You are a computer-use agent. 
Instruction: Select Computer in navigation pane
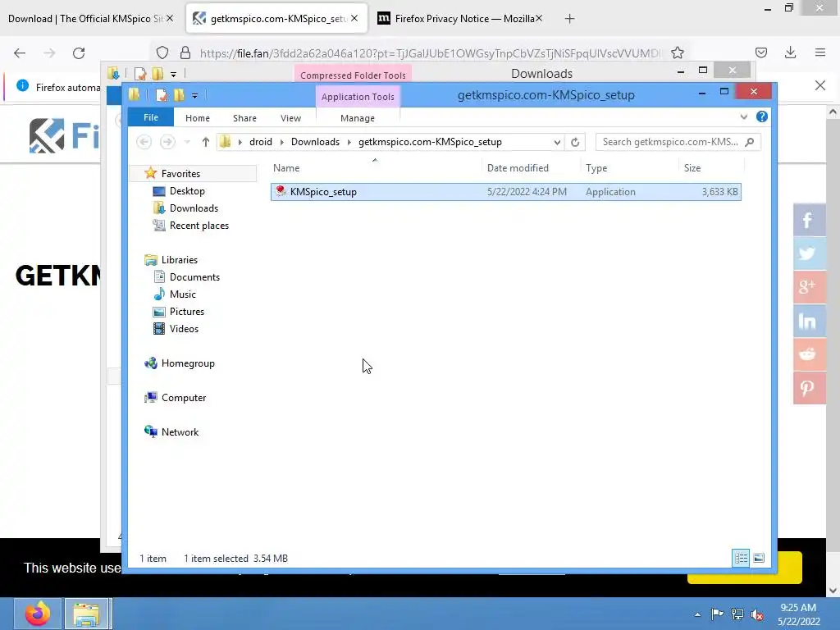(x=184, y=398)
